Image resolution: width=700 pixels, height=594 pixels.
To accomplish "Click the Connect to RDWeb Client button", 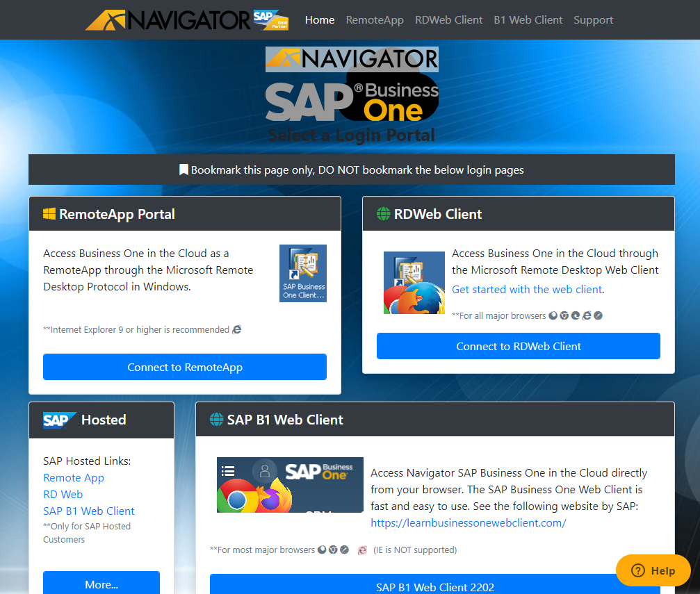I will pyautogui.click(x=519, y=346).
